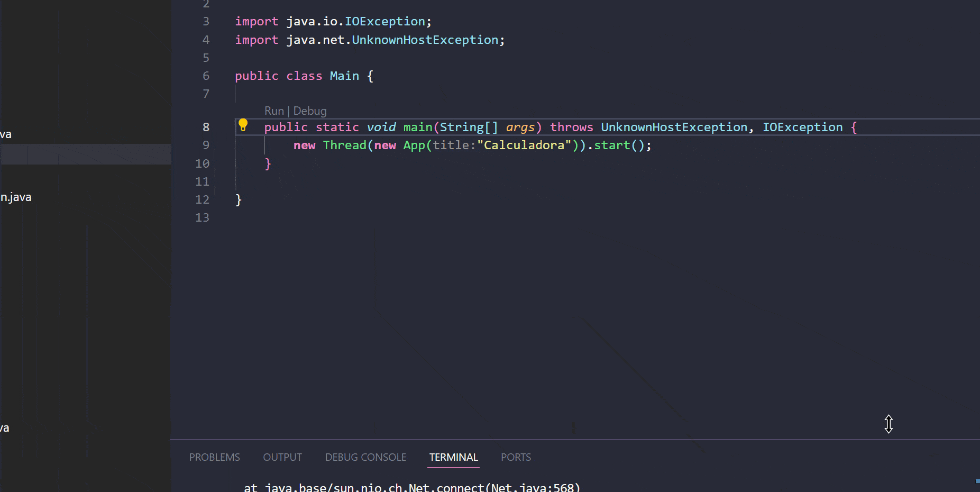Image resolution: width=980 pixels, height=492 pixels.
Task: Click line number 13 in the gutter
Action: (203, 218)
